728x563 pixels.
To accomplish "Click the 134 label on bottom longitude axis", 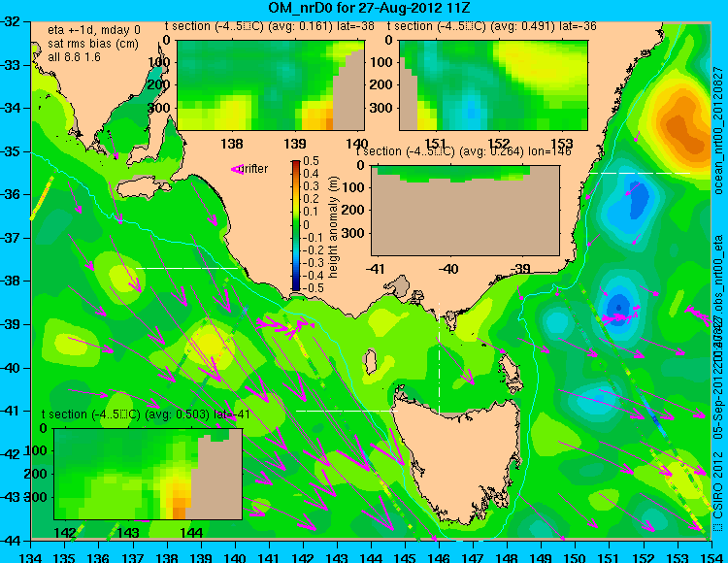I will (x=31, y=557).
